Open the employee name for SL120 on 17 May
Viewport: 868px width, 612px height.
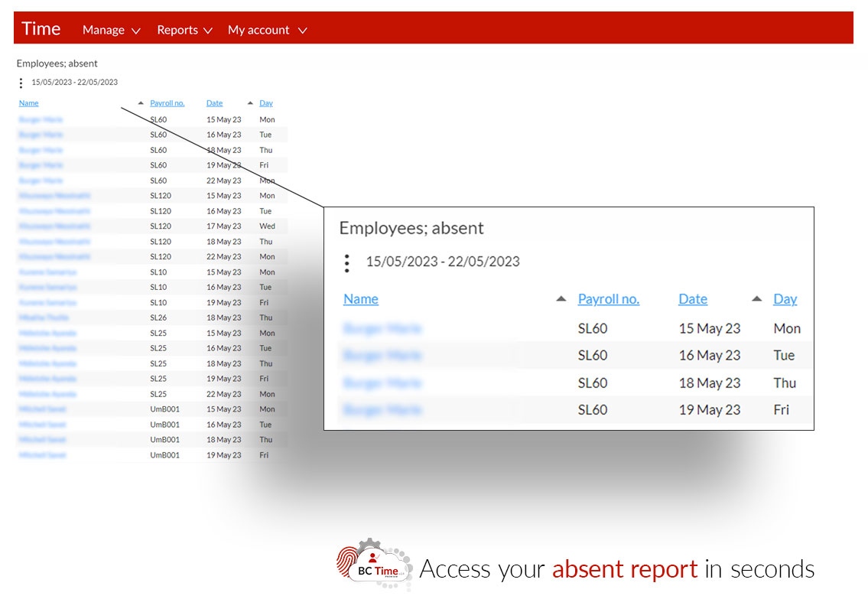[54, 226]
